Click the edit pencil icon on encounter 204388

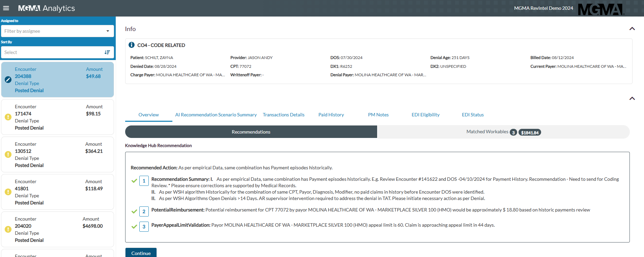point(8,80)
